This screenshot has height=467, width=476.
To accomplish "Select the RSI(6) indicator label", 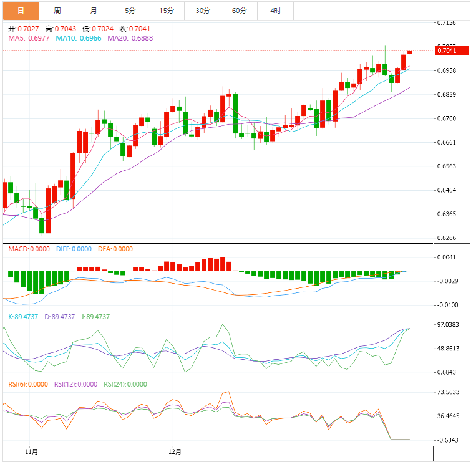I will 27,384.
